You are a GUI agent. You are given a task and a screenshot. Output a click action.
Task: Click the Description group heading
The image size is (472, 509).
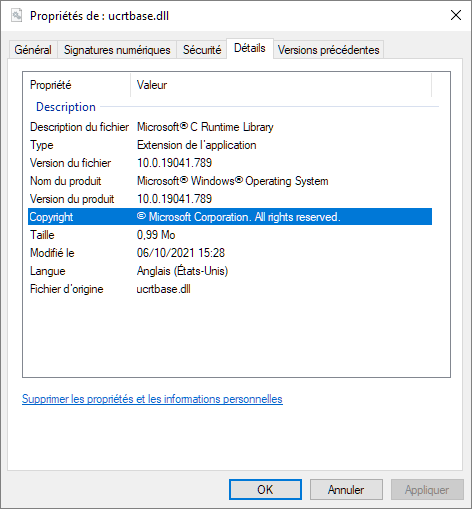66,107
